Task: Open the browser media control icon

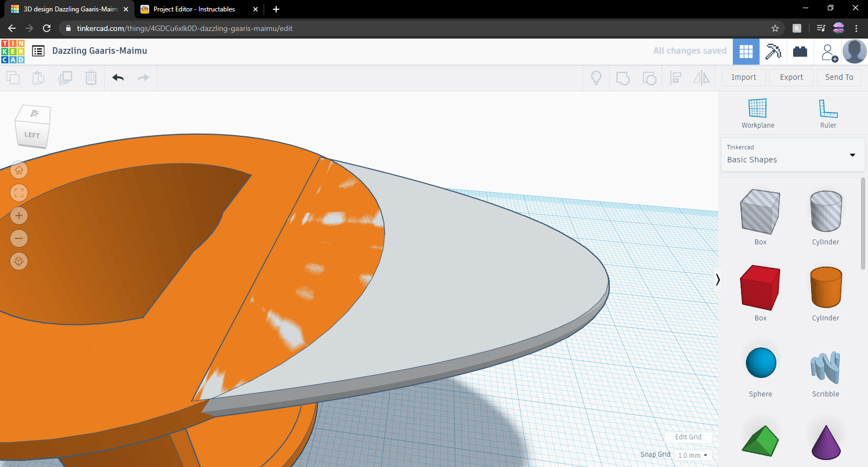Action: [x=821, y=28]
